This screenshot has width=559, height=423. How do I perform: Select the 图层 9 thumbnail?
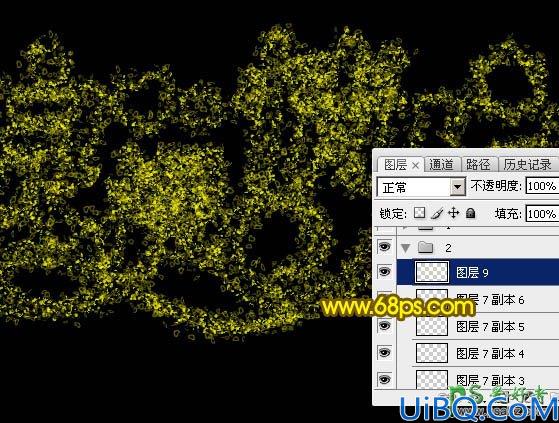[432, 272]
